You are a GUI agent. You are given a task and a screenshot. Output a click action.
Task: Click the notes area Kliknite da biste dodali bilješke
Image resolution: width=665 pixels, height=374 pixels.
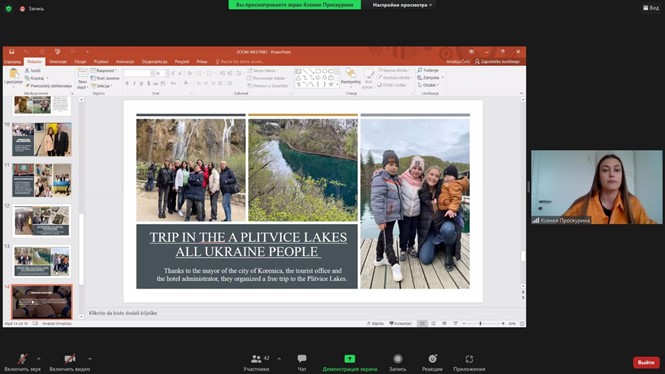point(123,313)
